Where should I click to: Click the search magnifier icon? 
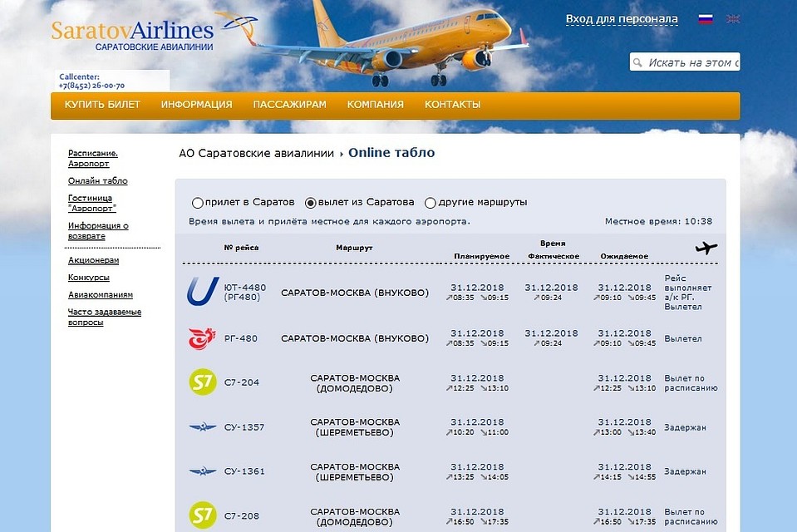(637, 62)
